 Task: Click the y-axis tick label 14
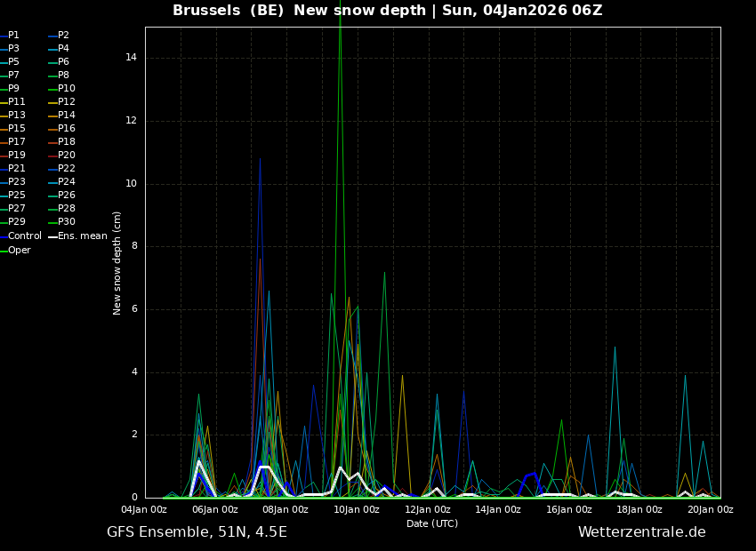(131, 58)
